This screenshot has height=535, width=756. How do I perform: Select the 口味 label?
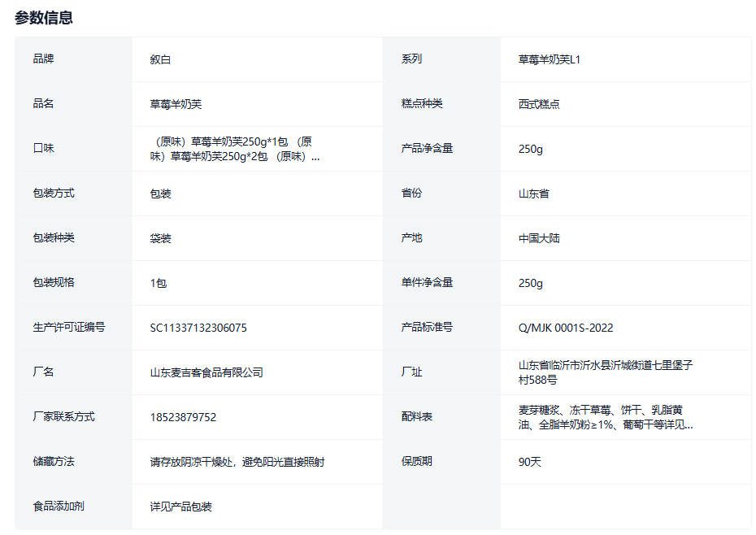(43, 148)
